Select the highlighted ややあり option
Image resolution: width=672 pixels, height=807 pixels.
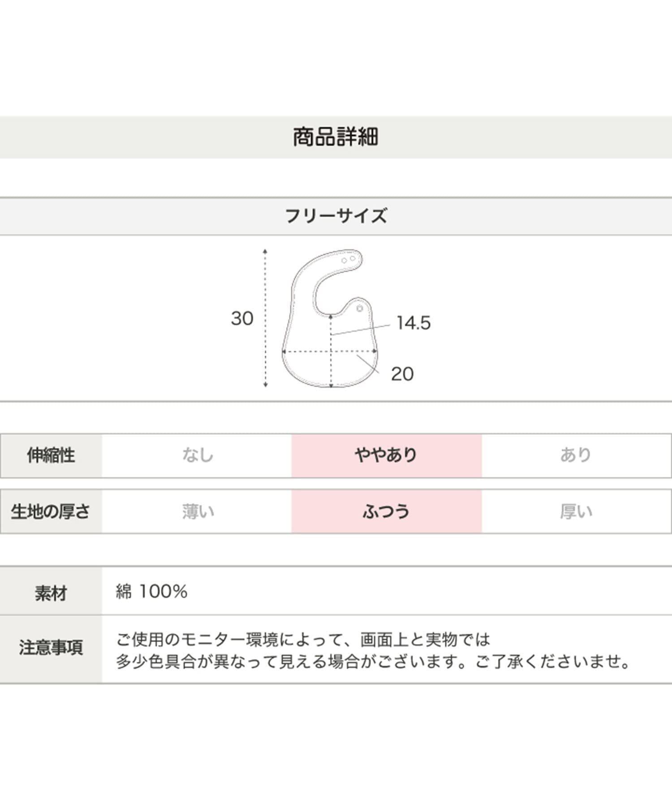pos(386,456)
